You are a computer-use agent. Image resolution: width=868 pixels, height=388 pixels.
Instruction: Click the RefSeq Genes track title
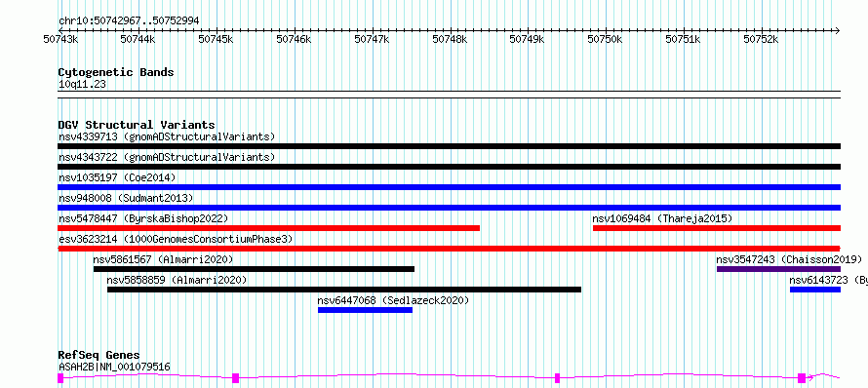coord(99,356)
